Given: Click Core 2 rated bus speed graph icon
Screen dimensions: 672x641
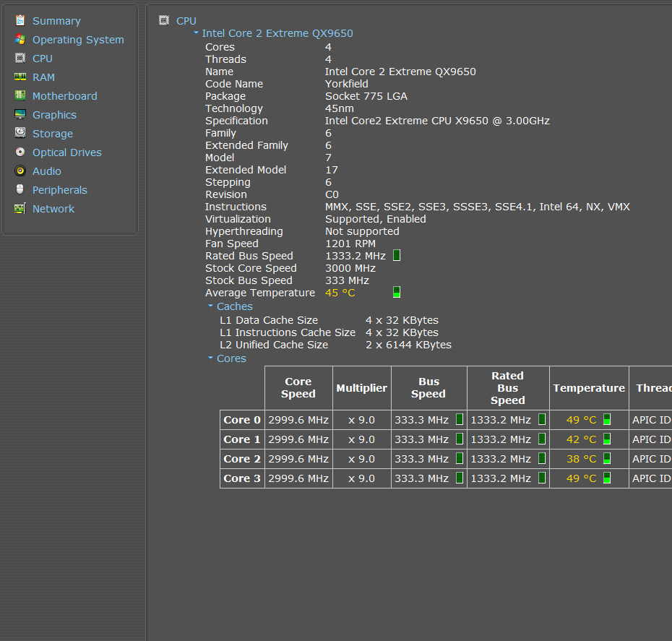Looking at the screenshot, I should 542,458.
